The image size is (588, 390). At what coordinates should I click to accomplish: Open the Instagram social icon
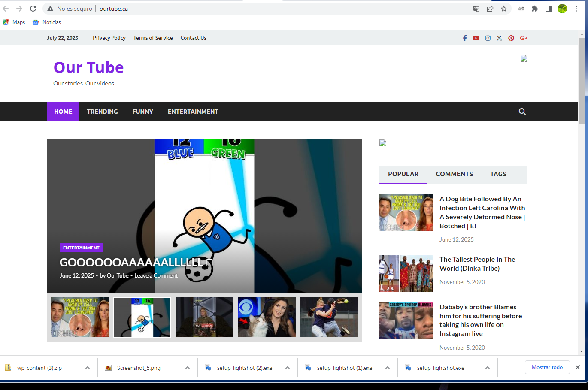pyautogui.click(x=488, y=38)
